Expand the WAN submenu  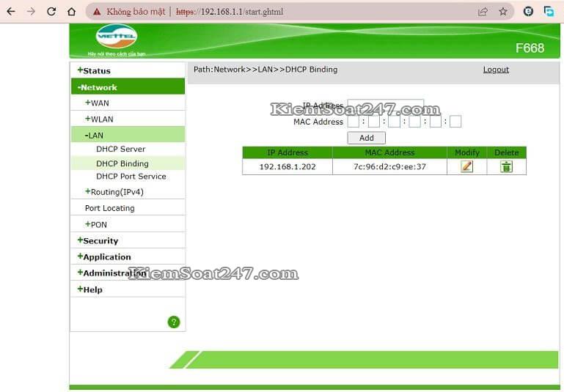pos(97,103)
